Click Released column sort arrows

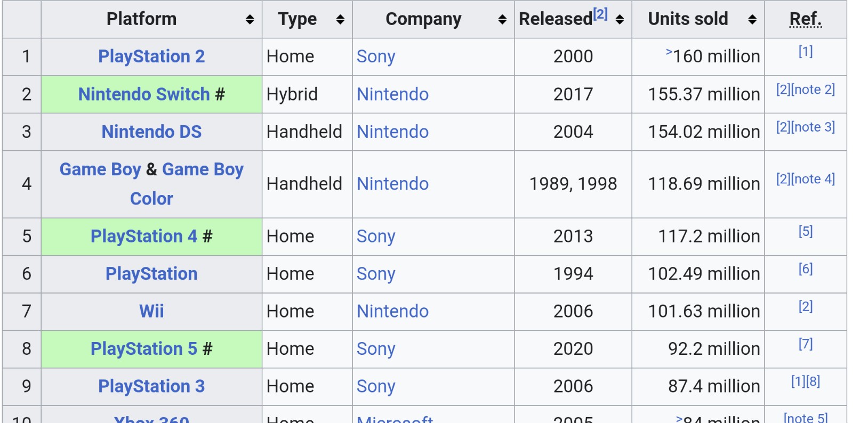(620, 20)
